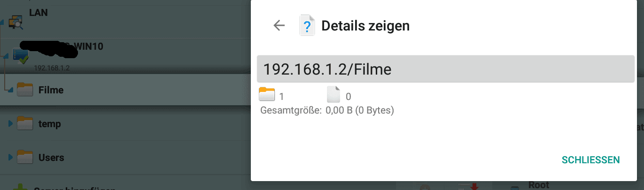
Task: Select the Filme tree entry
Action: click(125, 90)
